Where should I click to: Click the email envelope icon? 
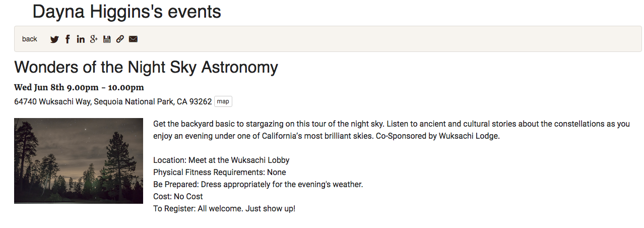133,39
